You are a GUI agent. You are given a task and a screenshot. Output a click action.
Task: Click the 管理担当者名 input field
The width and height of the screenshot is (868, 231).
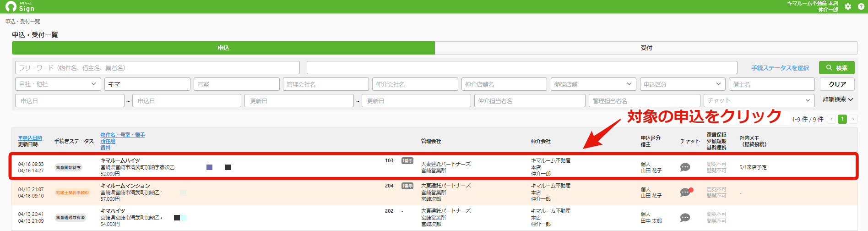click(645, 101)
